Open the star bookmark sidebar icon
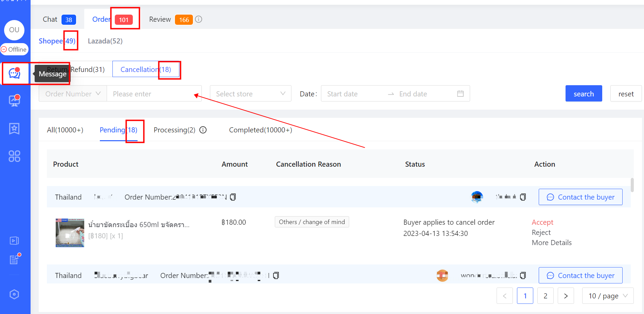 click(14, 129)
